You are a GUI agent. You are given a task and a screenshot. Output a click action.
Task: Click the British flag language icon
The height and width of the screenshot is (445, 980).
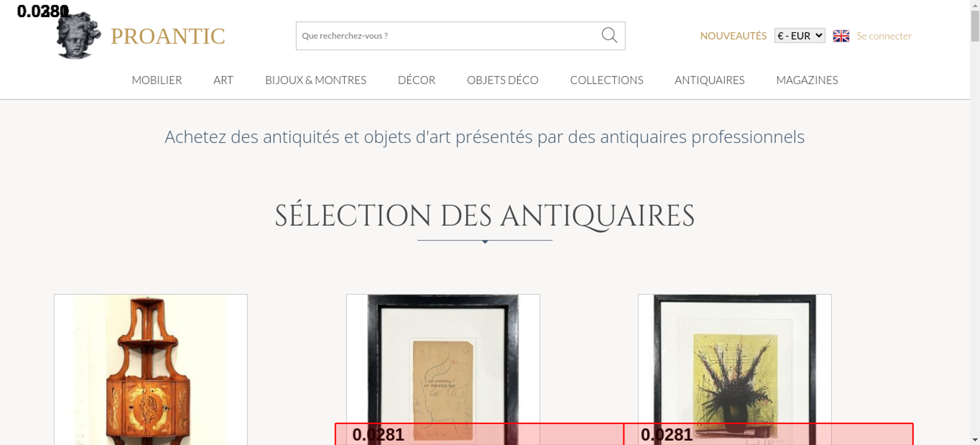pos(841,36)
